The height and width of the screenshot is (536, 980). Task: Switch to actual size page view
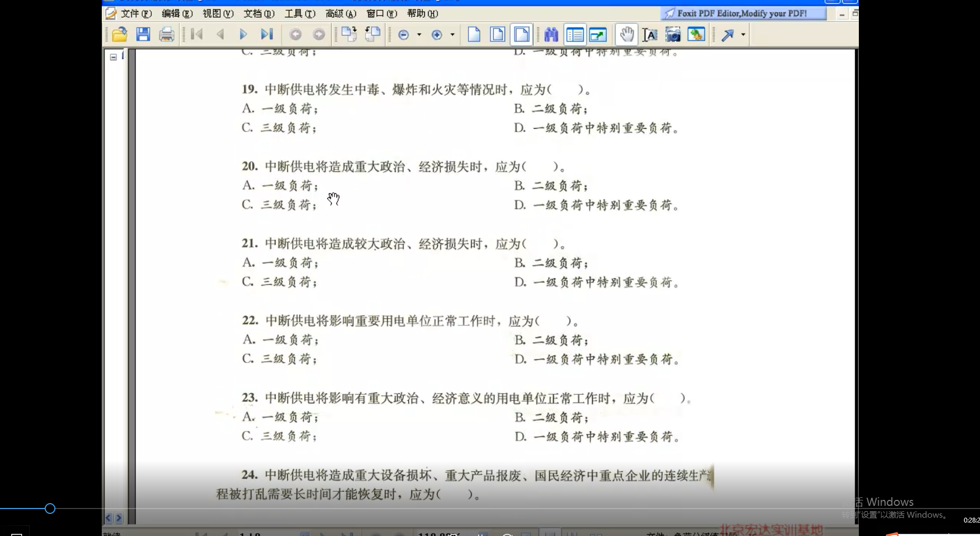(x=474, y=35)
